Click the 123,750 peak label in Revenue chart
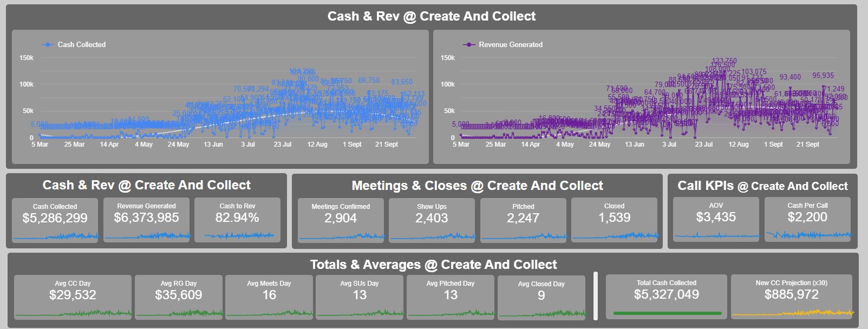Screen dimensions: 868x329 (724, 61)
